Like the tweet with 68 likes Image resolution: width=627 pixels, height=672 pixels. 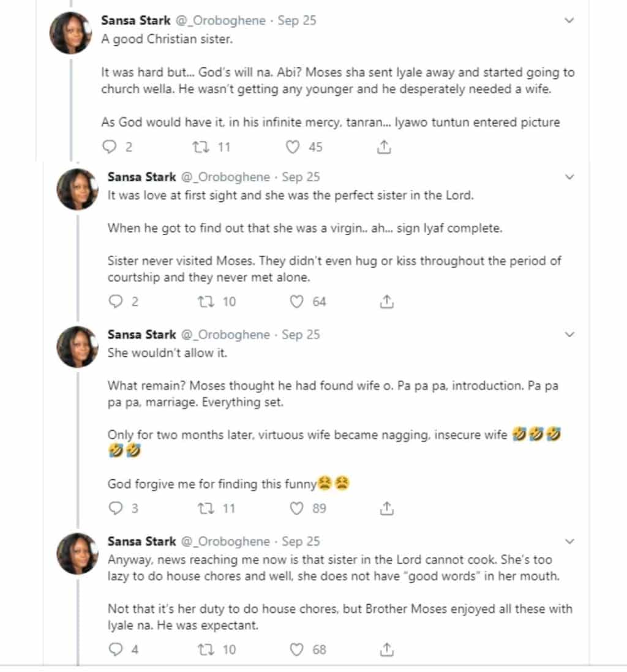(297, 649)
